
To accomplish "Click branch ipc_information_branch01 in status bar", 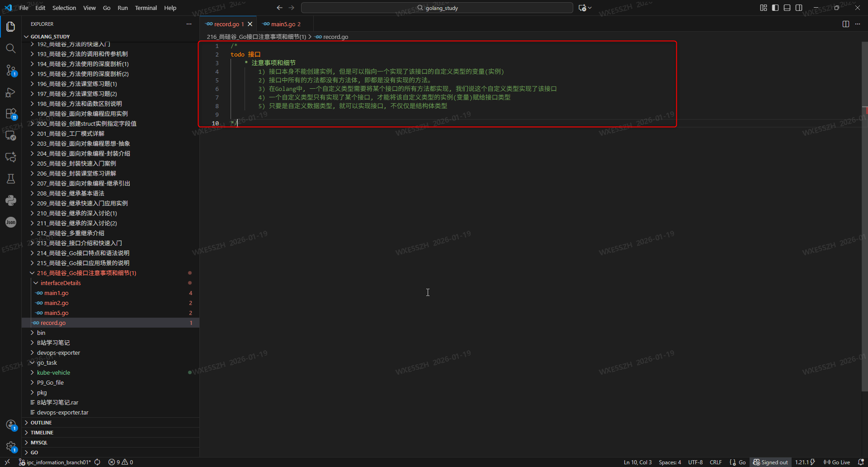I will 55,462.
